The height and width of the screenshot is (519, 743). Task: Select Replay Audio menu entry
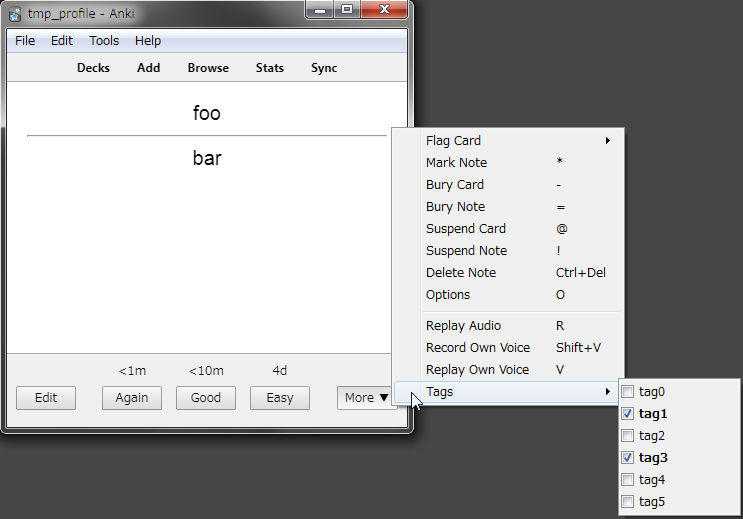(x=463, y=326)
